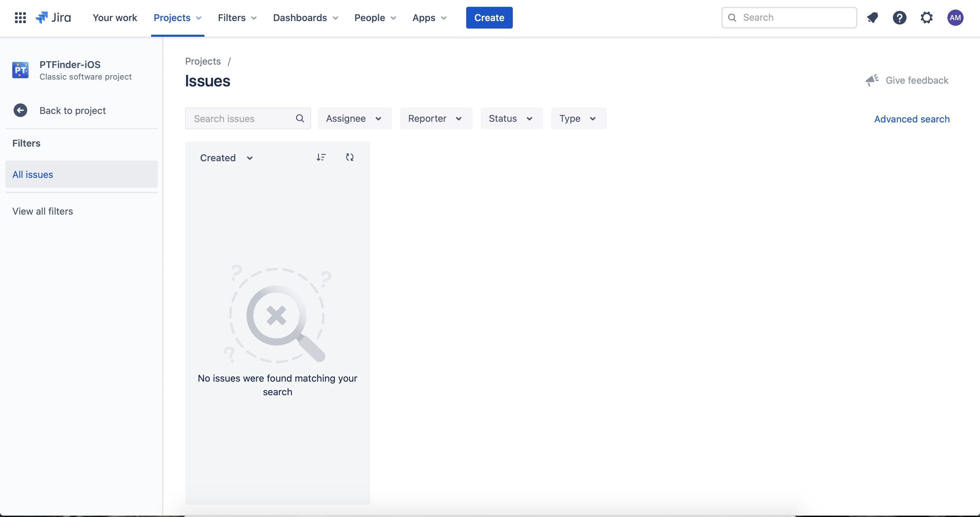Click the PTFinder-iOS project icon
The image size is (980, 517).
(20, 70)
